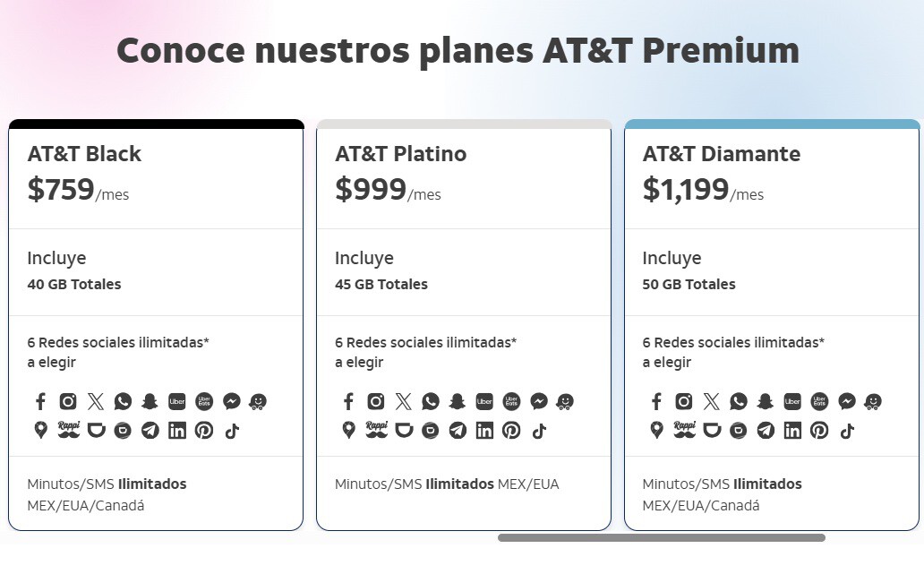Click the Instagram icon under AT&T Black
This screenshot has width=924, height=574.
68,401
